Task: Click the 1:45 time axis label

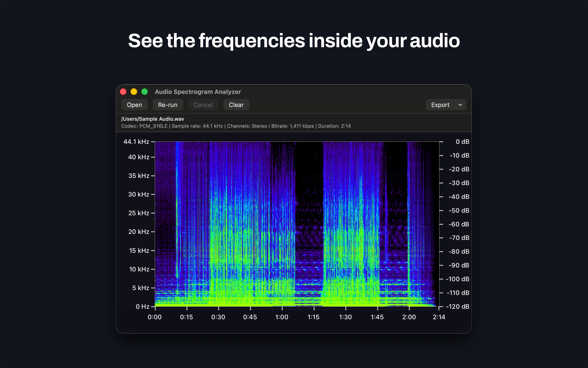Action: click(x=377, y=317)
